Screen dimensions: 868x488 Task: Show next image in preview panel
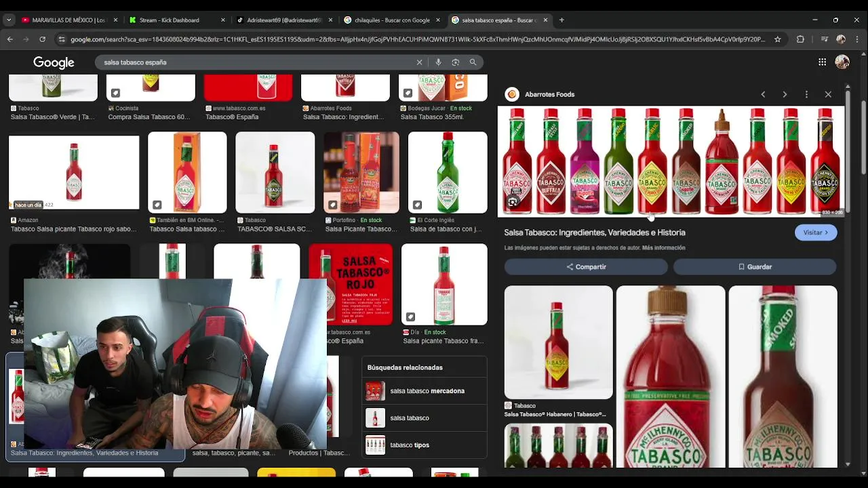click(785, 94)
